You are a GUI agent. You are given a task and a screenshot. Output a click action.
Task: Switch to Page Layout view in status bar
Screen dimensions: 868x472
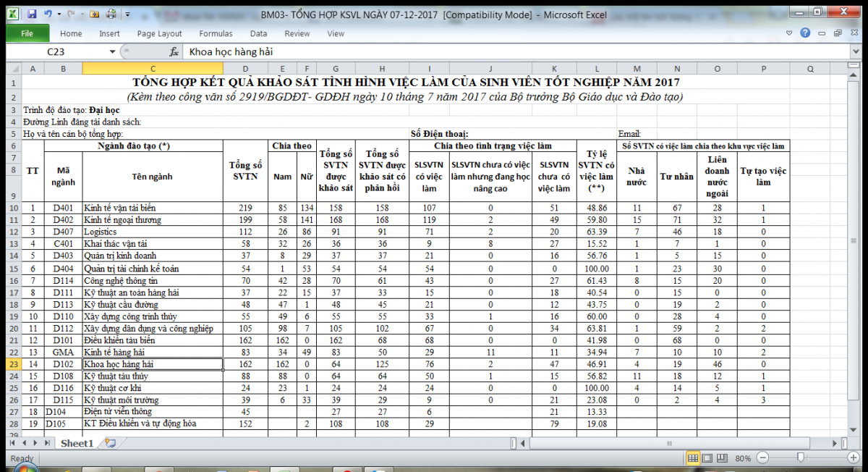[x=707, y=458]
